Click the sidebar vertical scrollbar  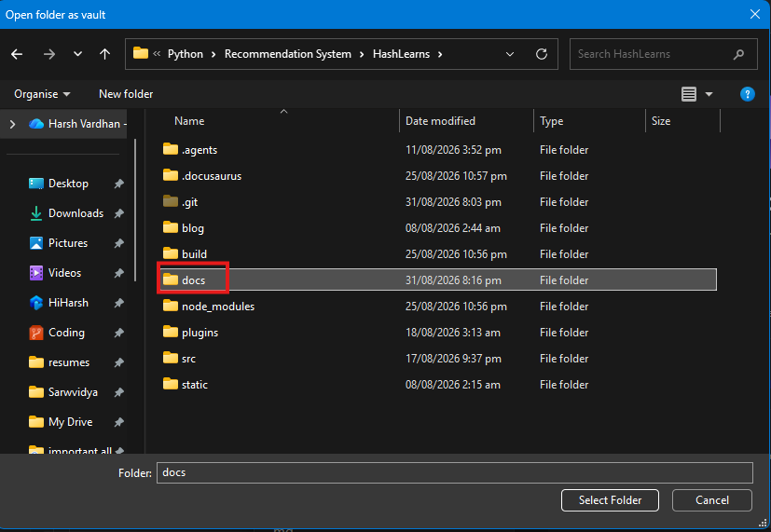pyautogui.click(x=135, y=211)
